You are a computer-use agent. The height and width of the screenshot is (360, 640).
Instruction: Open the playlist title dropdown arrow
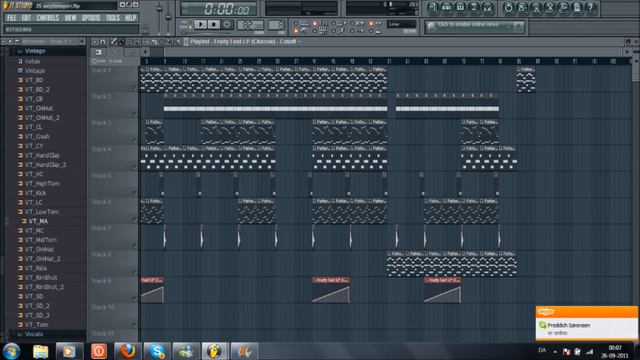[300, 42]
